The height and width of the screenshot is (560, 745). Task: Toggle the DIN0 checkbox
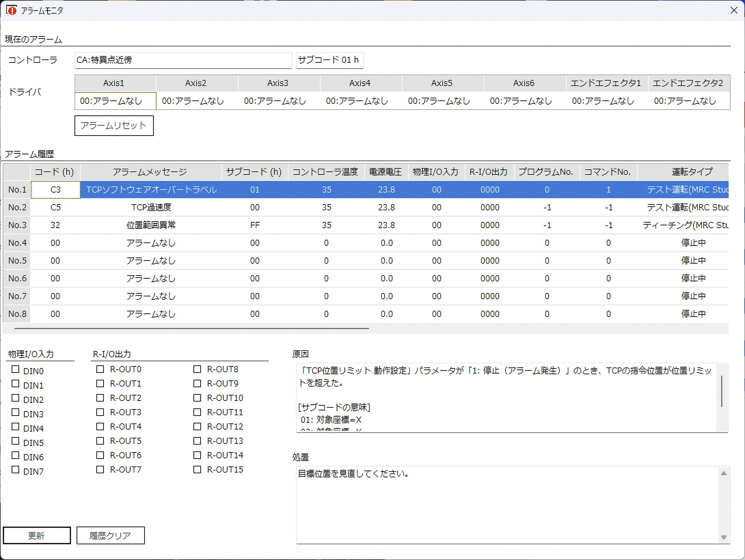pos(15,369)
